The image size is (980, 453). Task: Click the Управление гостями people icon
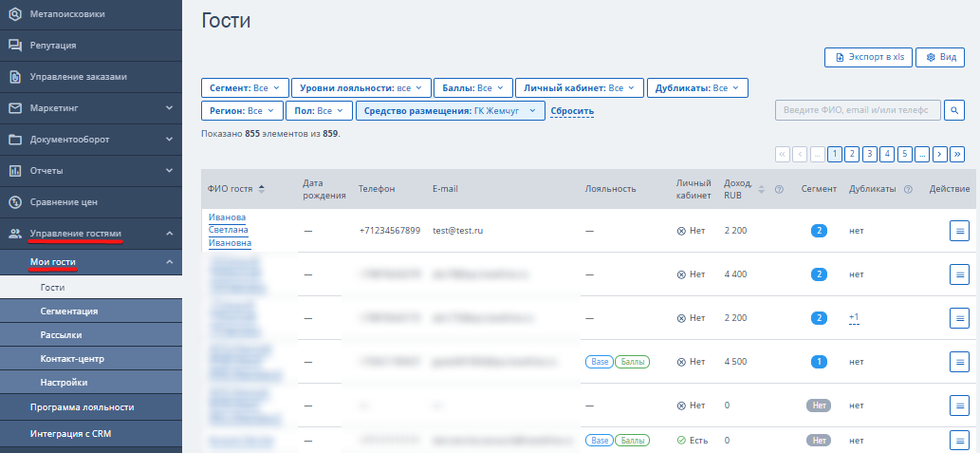[x=15, y=234]
